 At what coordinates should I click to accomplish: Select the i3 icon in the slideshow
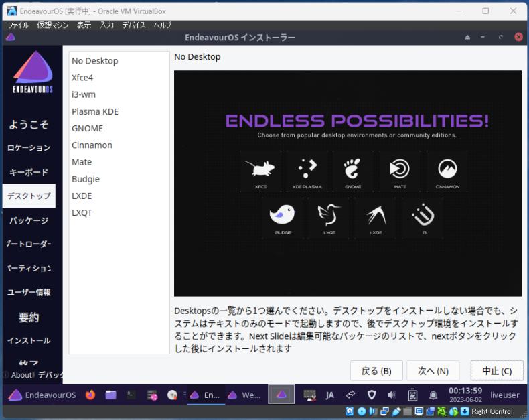(x=424, y=215)
